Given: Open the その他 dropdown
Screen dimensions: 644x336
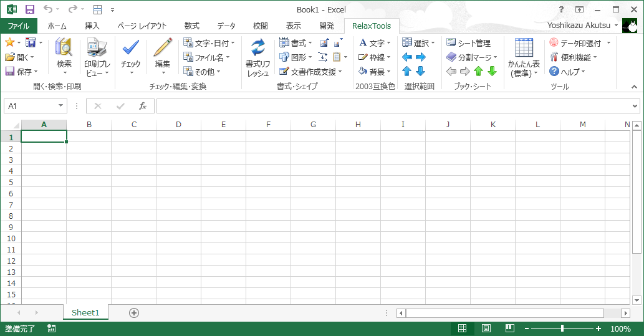Looking at the screenshot, I should click(x=218, y=72).
